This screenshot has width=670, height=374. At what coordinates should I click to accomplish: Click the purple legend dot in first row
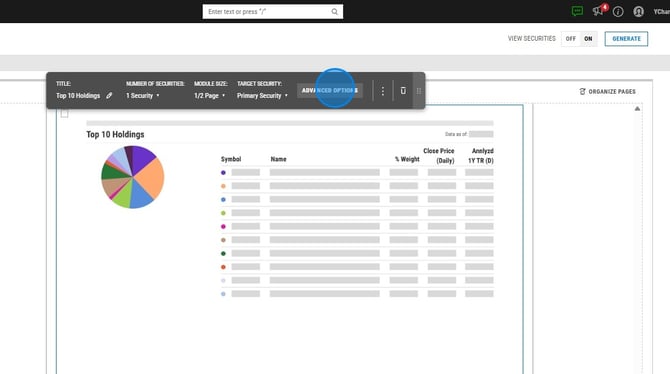[x=223, y=173]
